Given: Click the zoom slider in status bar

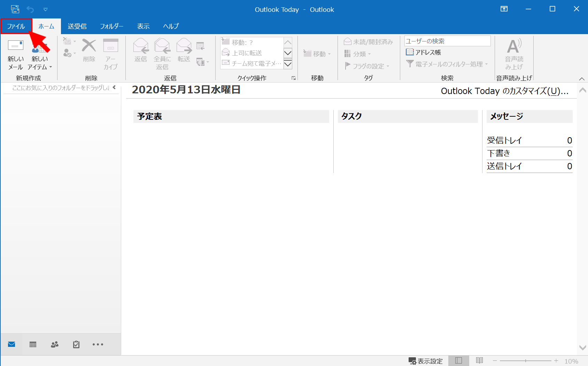Looking at the screenshot, I should pos(525,361).
